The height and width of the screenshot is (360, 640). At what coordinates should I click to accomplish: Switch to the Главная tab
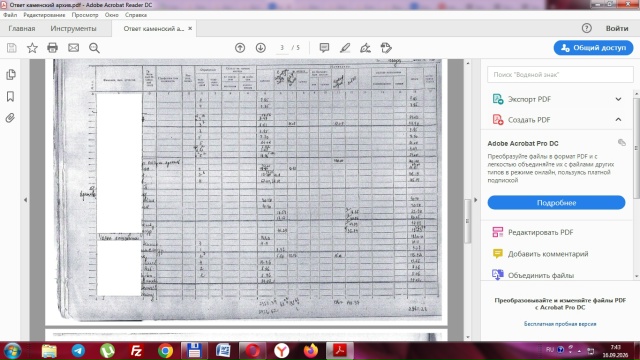click(22, 29)
